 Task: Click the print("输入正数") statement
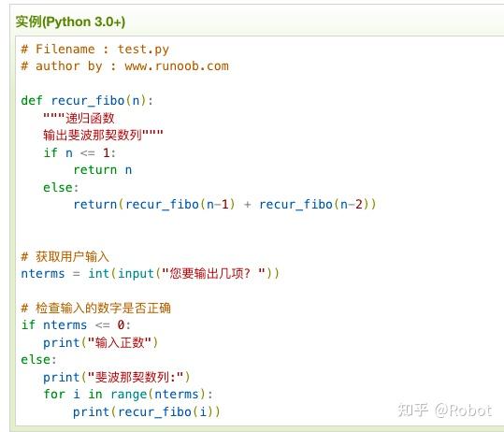tap(101, 342)
